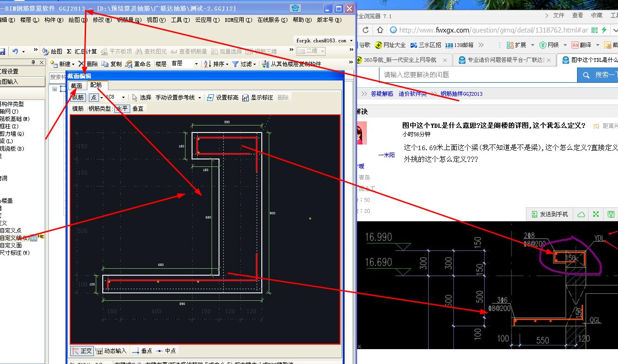Close the 360导航 browser tab
618x364 pixels.
point(445,60)
